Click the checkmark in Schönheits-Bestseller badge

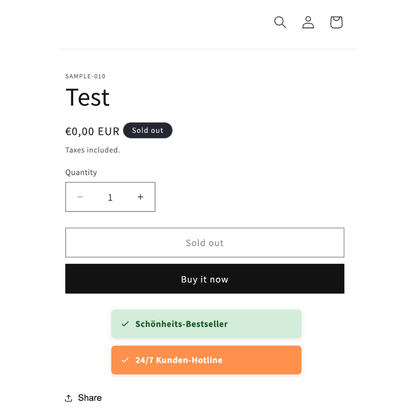(x=125, y=324)
